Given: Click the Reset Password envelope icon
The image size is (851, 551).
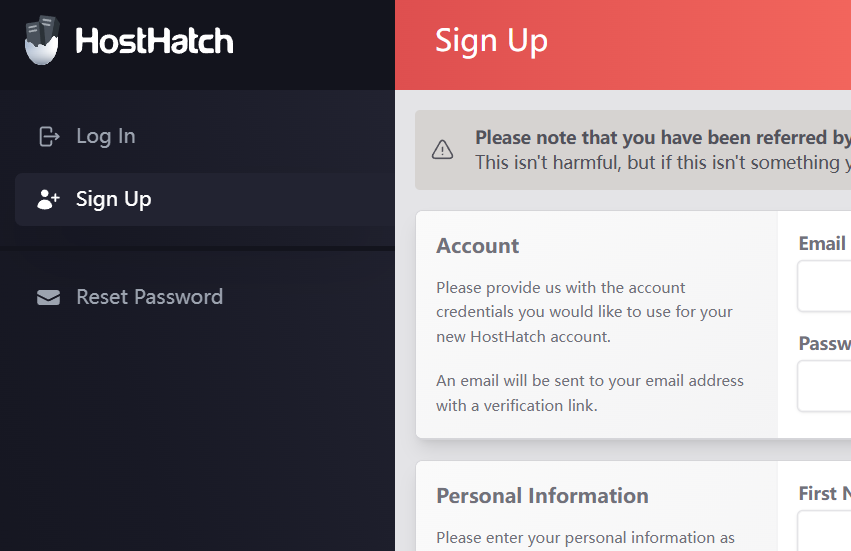Looking at the screenshot, I should pos(48,297).
